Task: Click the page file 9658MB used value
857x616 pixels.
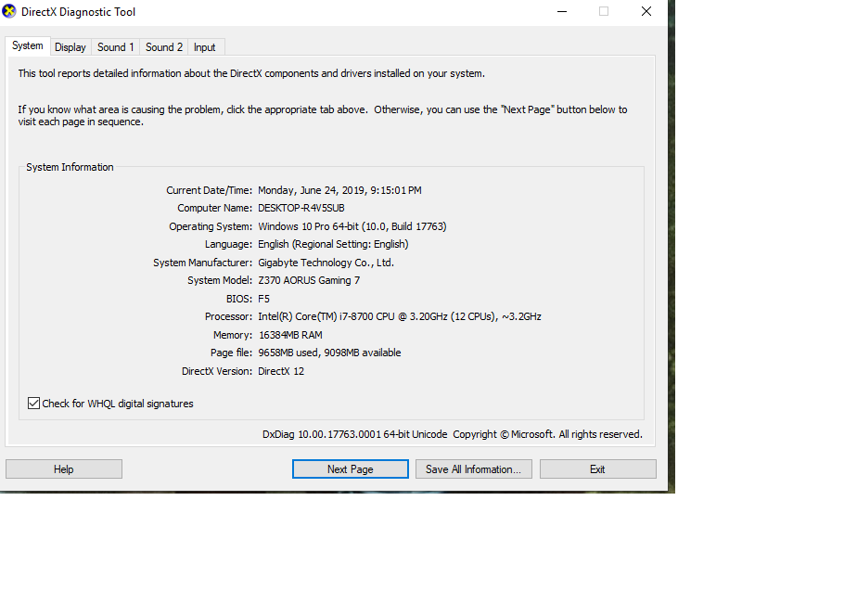Action: click(x=329, y=353)
